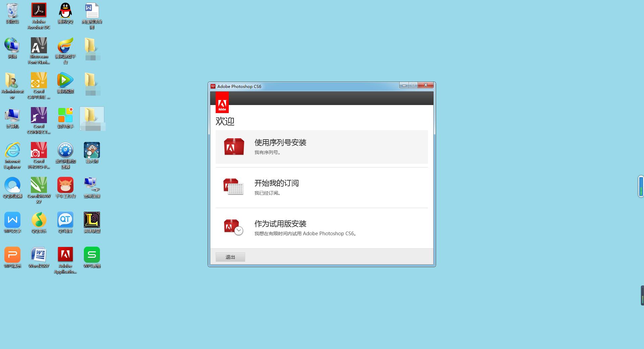Click the trial clock box icon

(x=233, y=227)
